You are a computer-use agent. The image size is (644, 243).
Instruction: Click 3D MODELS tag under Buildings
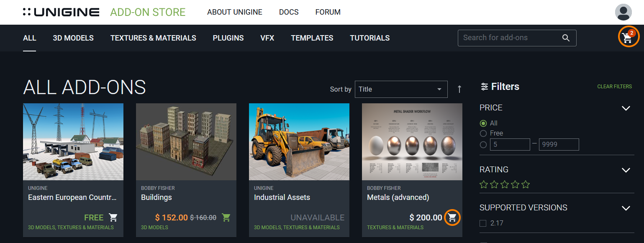pos(154,228)
